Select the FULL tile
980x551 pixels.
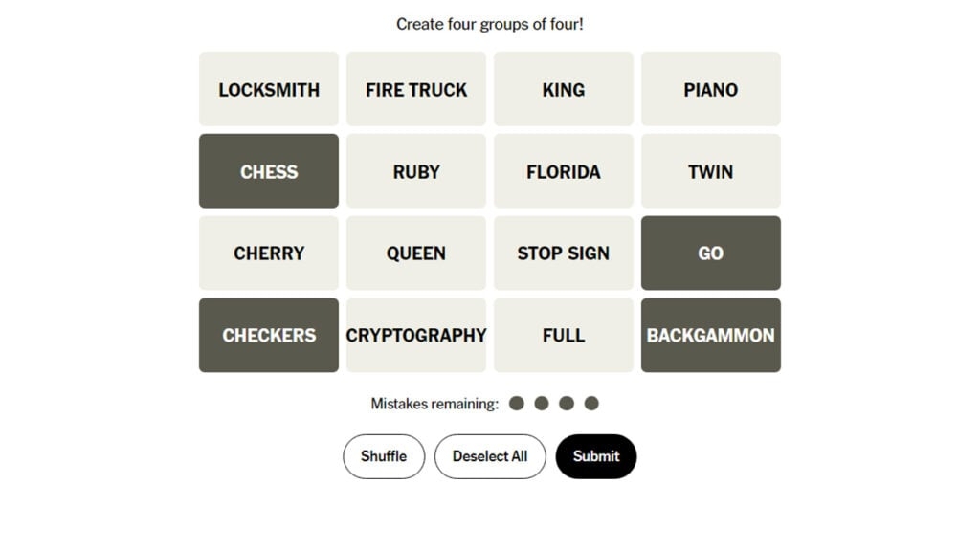[563, 335]
